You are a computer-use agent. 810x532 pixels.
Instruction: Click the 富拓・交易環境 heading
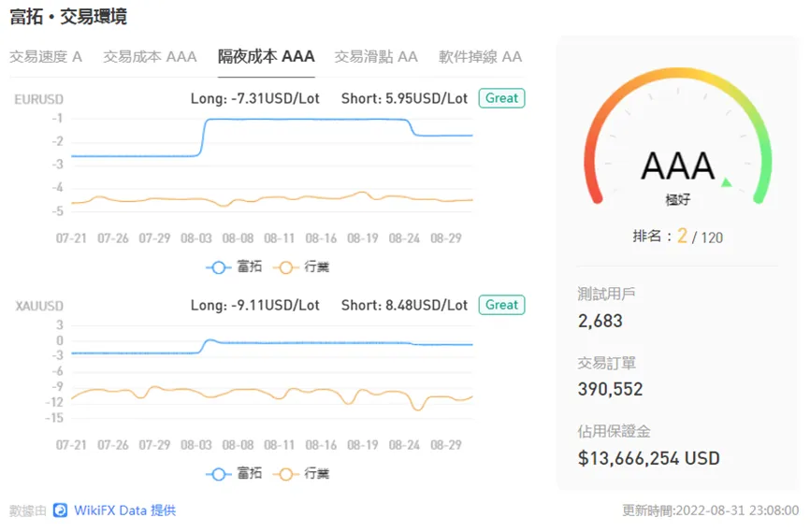pyautogui.click(x=67, y=17)
